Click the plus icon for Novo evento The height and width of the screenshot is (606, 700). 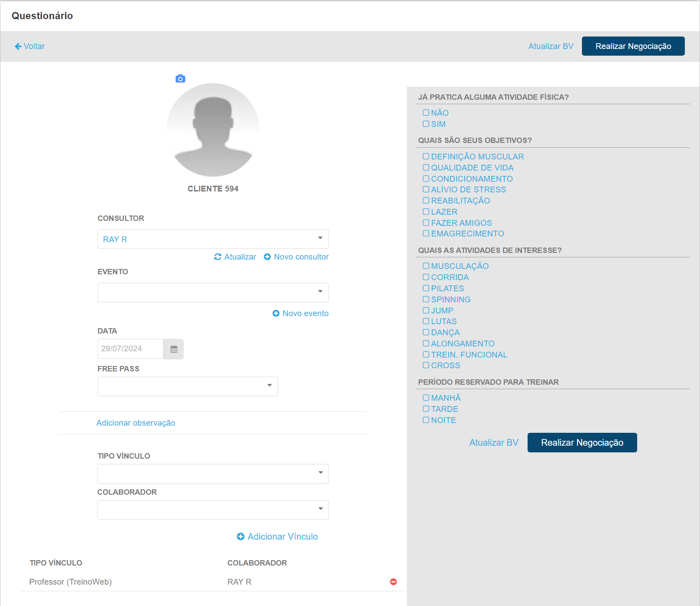pyautogui.click(x=276, y=313)
